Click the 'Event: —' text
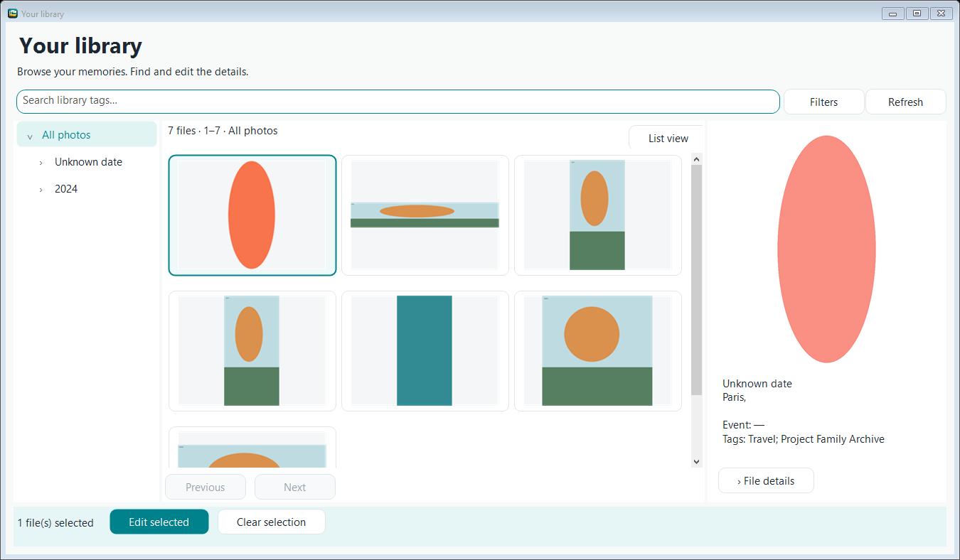 coord(743,425)
